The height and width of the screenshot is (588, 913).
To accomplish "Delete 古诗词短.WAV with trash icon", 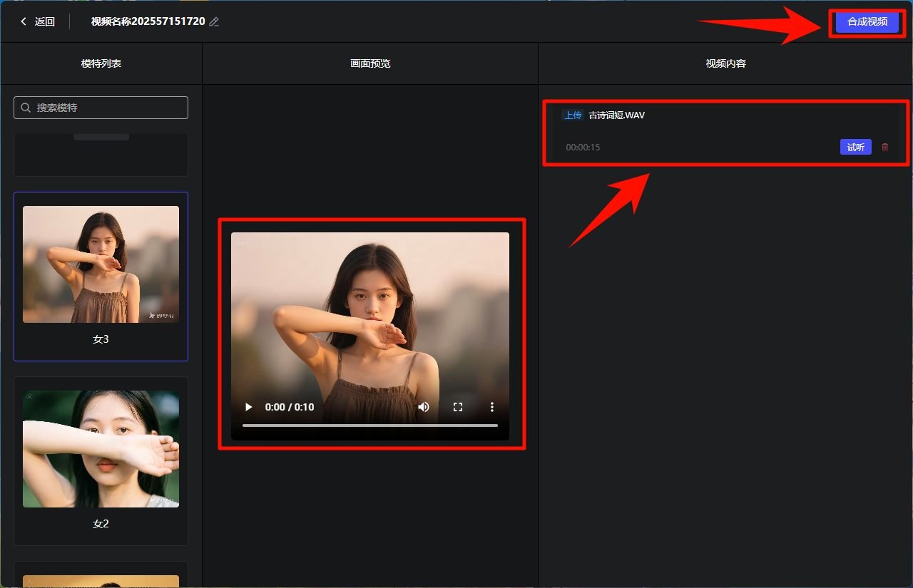I will tap(884, 147).
